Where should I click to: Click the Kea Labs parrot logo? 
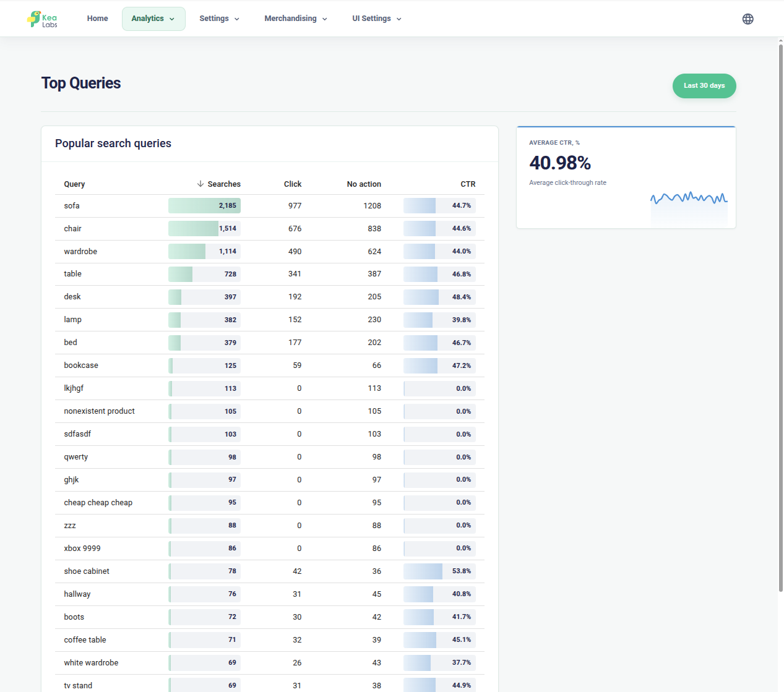click(x=42, y=19)
